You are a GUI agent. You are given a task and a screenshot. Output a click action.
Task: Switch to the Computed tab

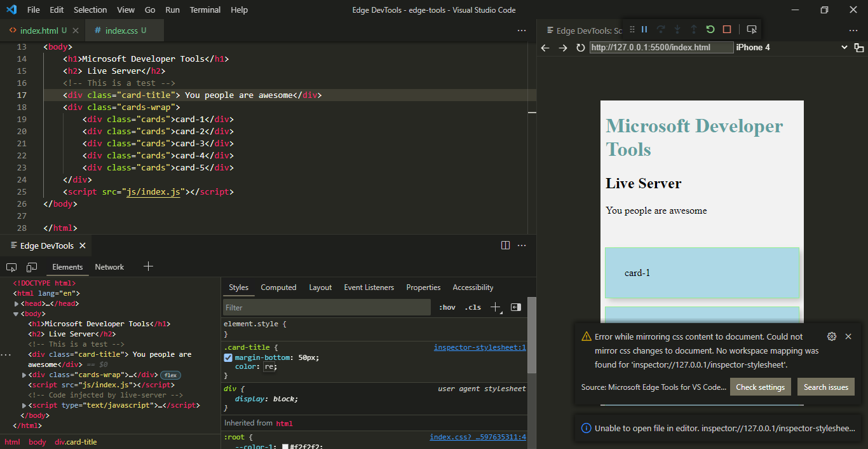278,287
